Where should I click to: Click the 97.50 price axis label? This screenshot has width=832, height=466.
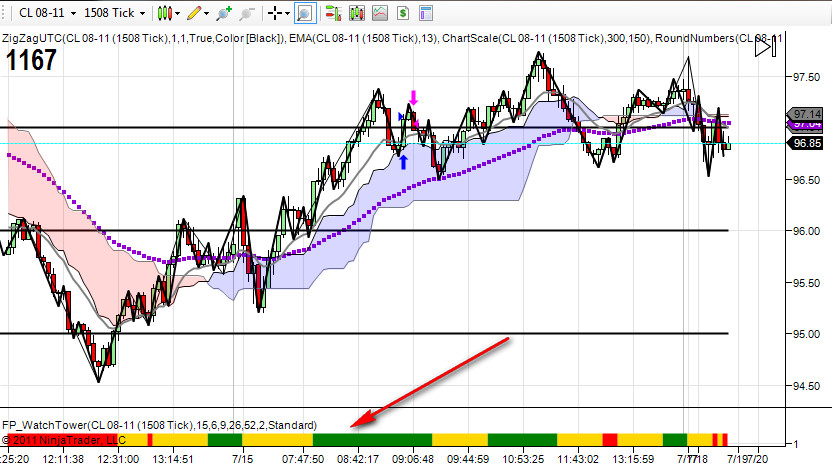(x=806, y=77)
